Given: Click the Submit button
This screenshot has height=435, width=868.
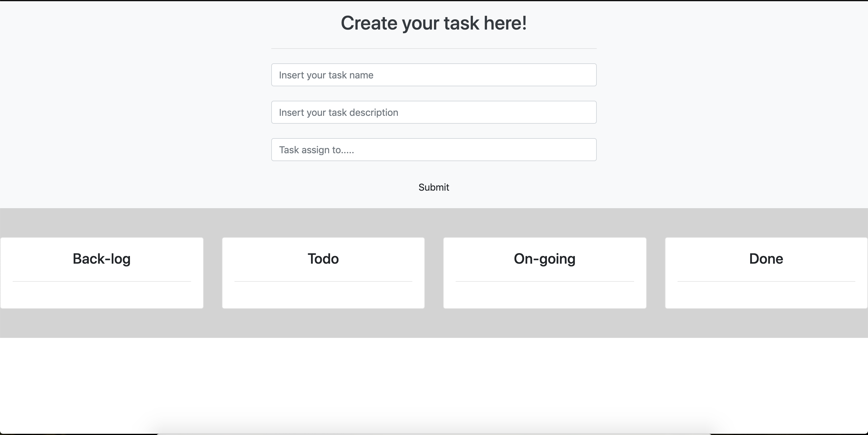Looking at the screenshot, I should (x=433, y=187).
